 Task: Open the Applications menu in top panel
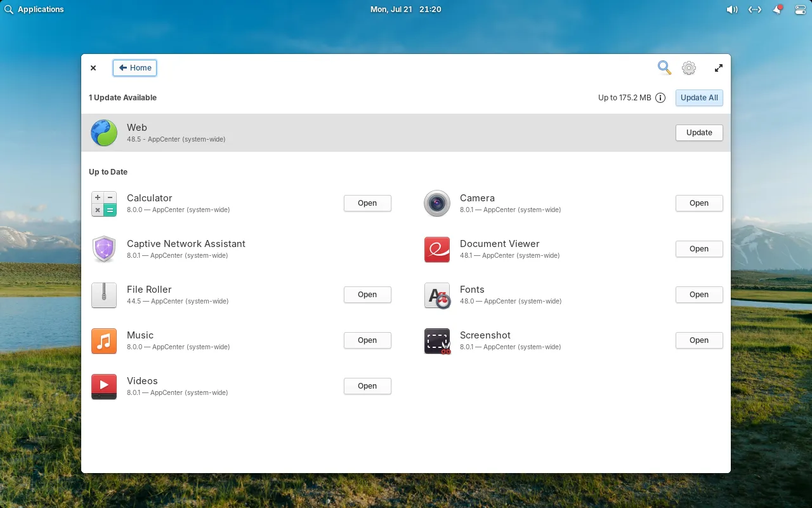(x=34, y=10)
